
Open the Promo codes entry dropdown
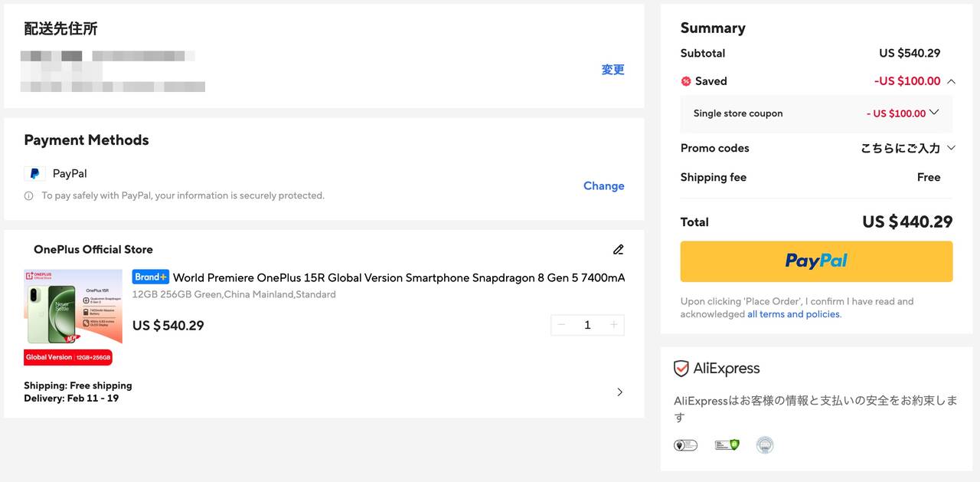951,148
